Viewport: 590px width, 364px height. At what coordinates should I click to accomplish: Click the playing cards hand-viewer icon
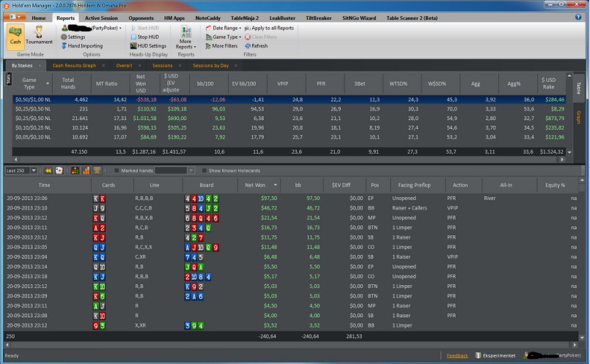click(x=59, y=171)
